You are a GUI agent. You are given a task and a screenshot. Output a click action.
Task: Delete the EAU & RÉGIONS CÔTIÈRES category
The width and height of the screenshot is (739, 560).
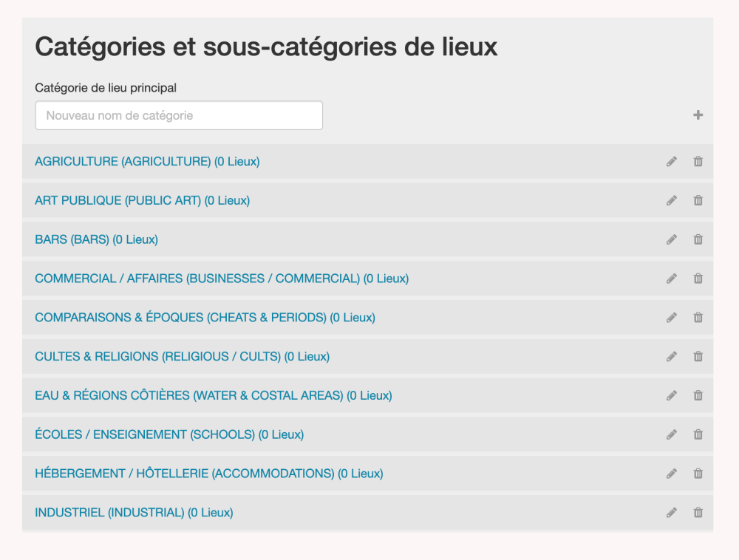click(698, 395)
